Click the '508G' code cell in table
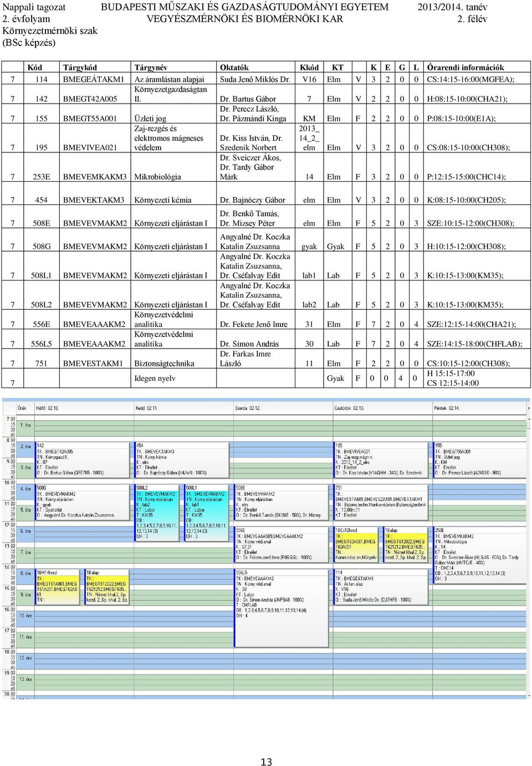The height and width of the screenshot is (766, 532). [41, 247]
